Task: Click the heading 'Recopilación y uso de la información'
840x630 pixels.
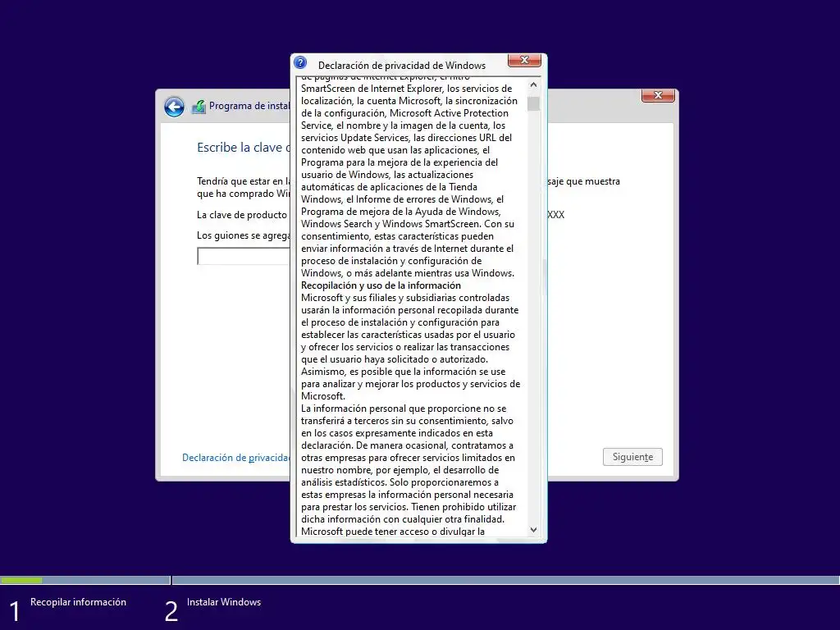Action: click(381, 285)
